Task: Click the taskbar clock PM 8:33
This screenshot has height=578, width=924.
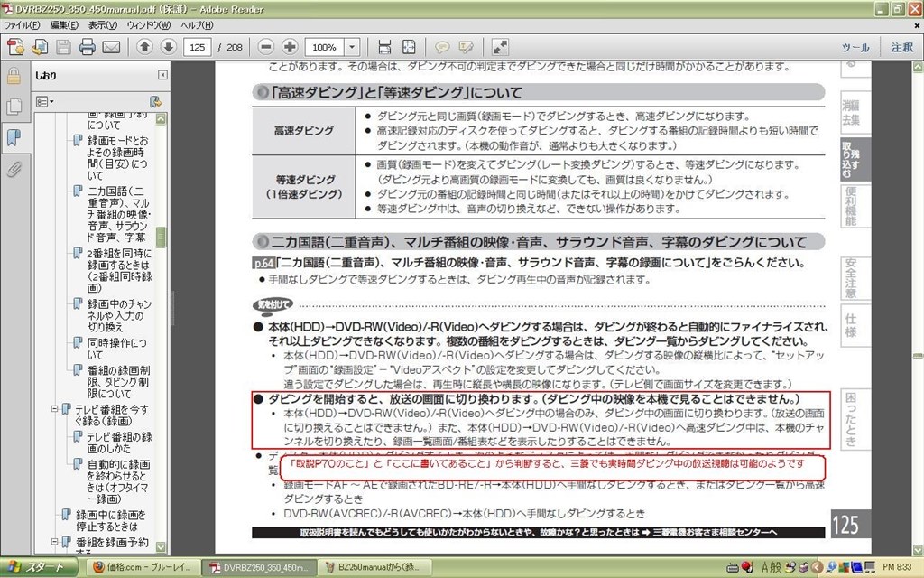Action: click(x=897, y=567)
